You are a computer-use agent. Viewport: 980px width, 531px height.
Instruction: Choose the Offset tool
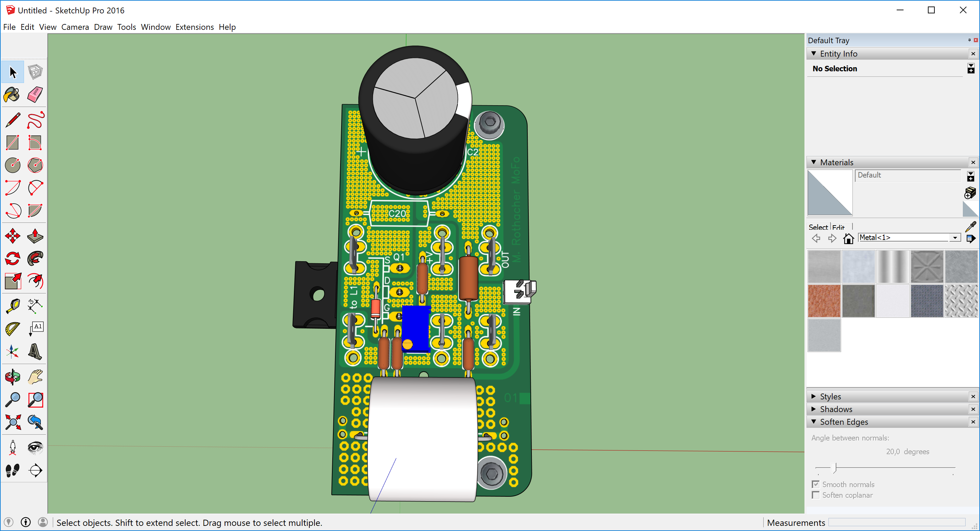click(35, 281)
